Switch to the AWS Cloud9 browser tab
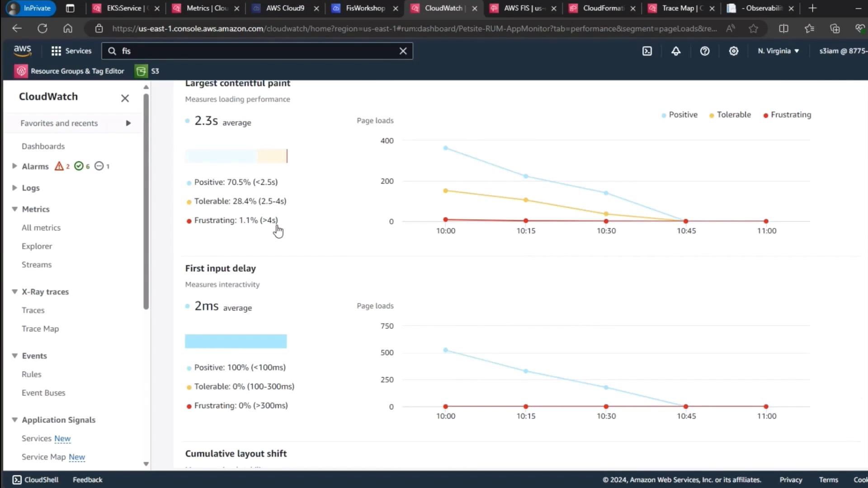 pos(285,8)
